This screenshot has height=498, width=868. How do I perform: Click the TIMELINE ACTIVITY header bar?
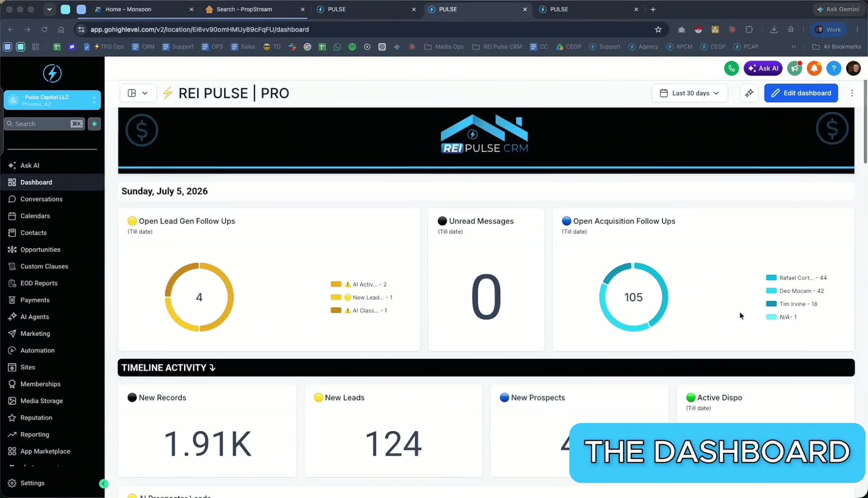click(x=486, y=368)
